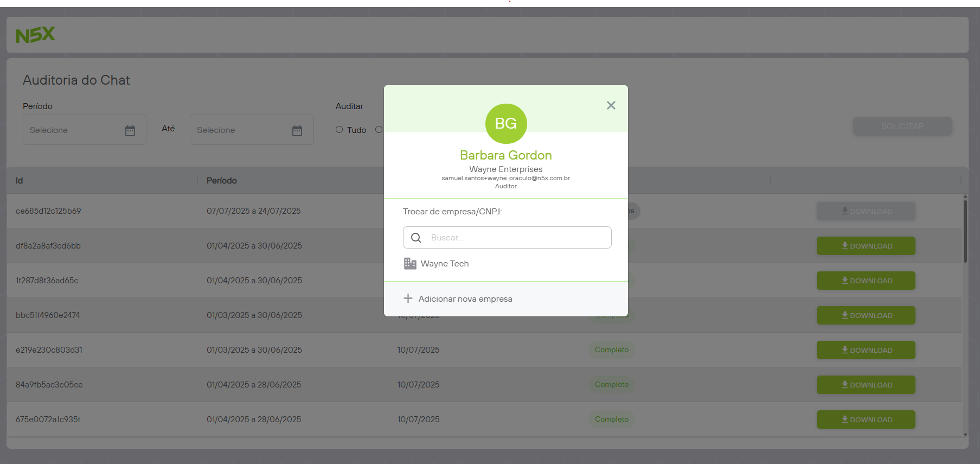This screenshot has width=980, height=464.
Task: Click id df8a2a8af3cd6bb cell
Action: point(48,246)
